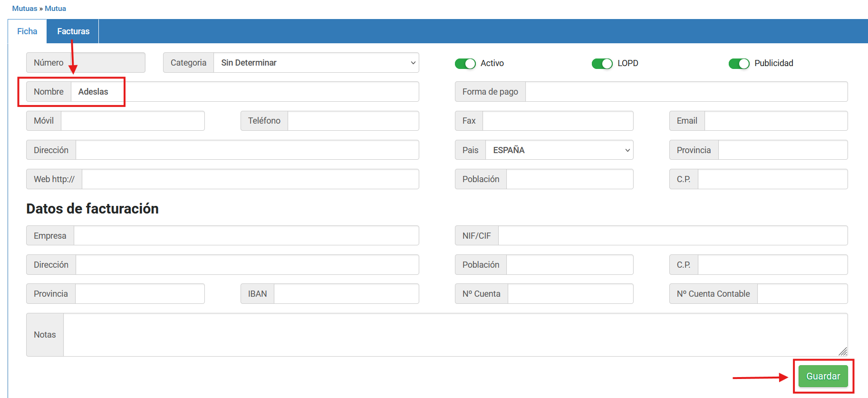The image size is (868, 398).
Task: Click the Población field under Pais
Action: [x=570, y=179]
